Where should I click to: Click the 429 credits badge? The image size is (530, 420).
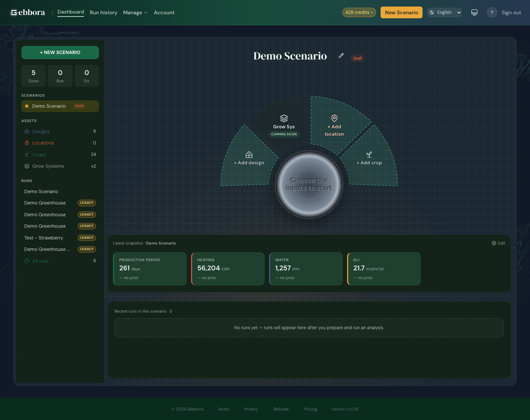click(359, 13)
